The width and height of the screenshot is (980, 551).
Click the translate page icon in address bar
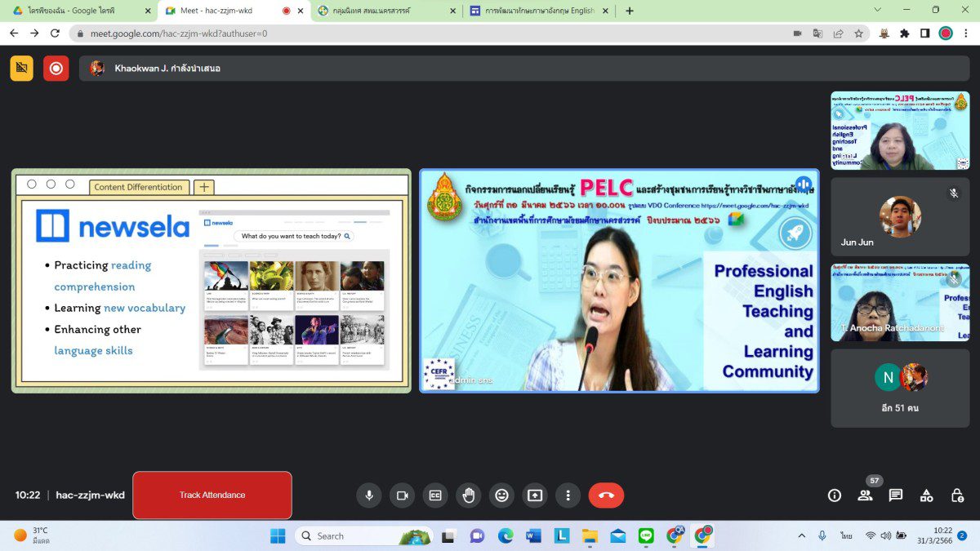coord(817,33)
